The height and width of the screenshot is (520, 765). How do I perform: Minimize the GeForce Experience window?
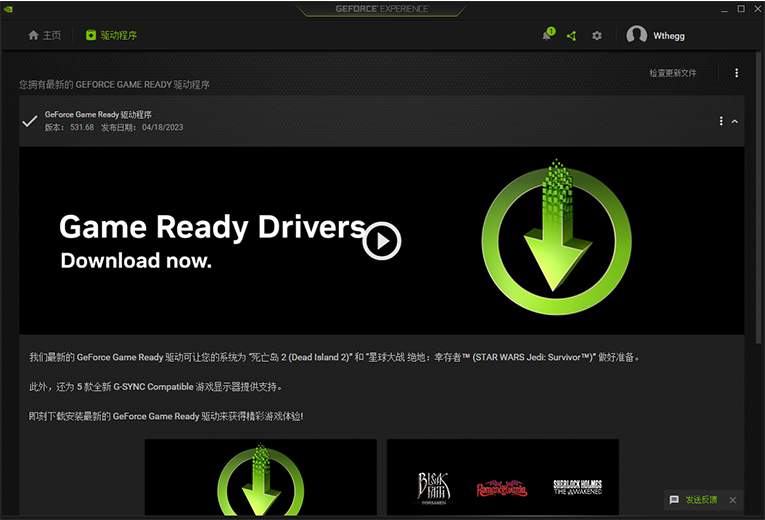point(724,9)
